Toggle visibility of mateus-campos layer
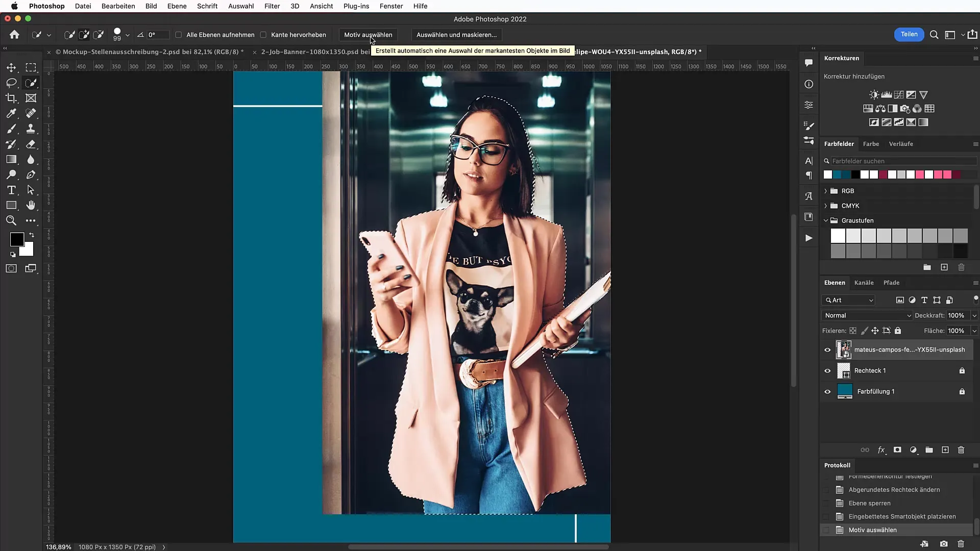Screen dimensions: 980x551 (x=827, y=348)
